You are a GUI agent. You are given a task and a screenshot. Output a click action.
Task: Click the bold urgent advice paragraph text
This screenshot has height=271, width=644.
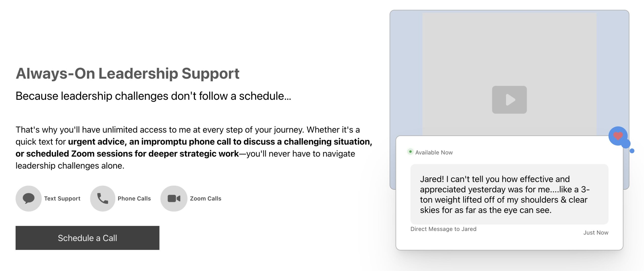pos(220,142)
